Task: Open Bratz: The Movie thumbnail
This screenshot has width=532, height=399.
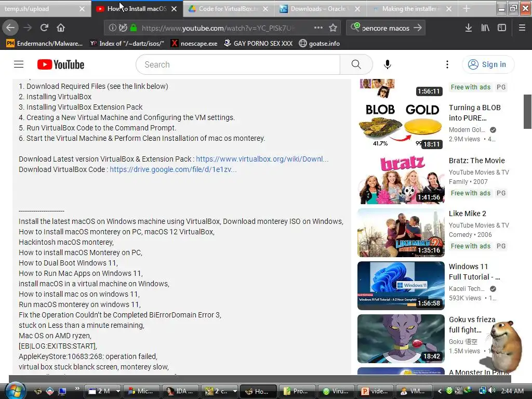Action: click(401, 179)
